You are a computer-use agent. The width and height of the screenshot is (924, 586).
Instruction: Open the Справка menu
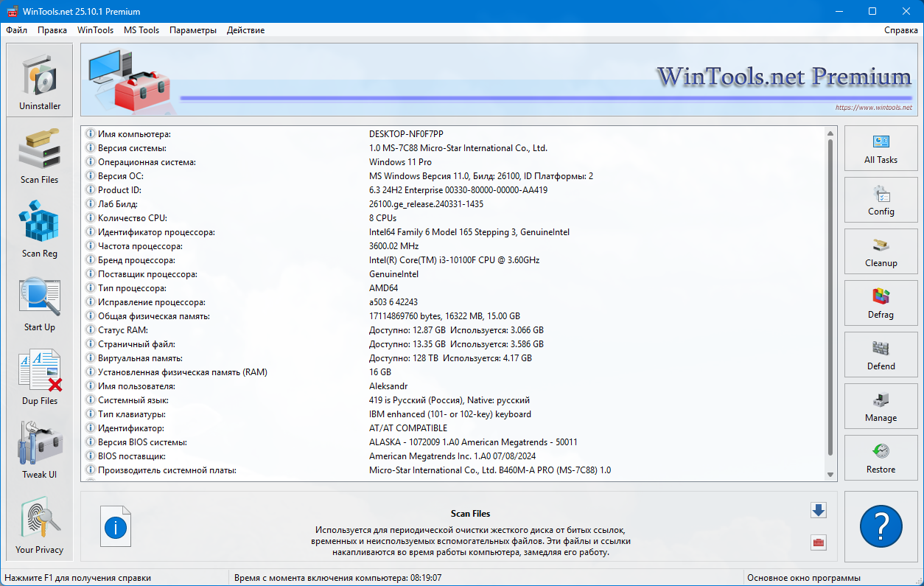coord(900,30)
